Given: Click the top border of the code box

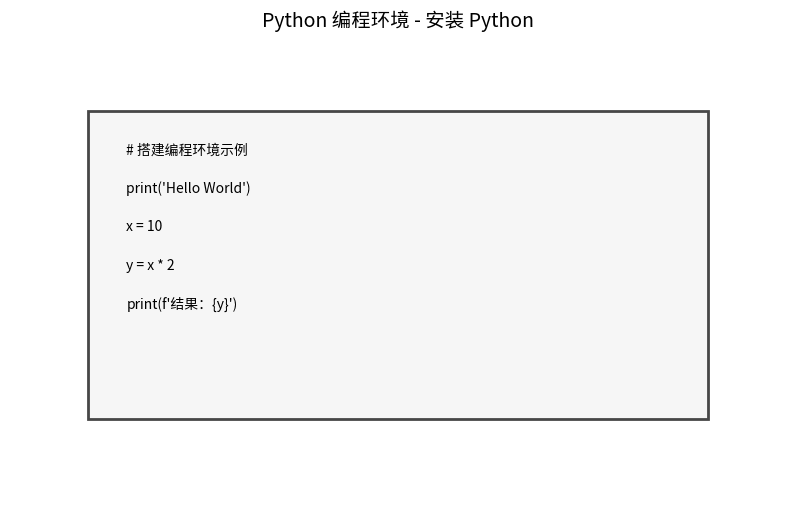Looking at the screenshot, I should pyautogui.click(x=398, y=111).
